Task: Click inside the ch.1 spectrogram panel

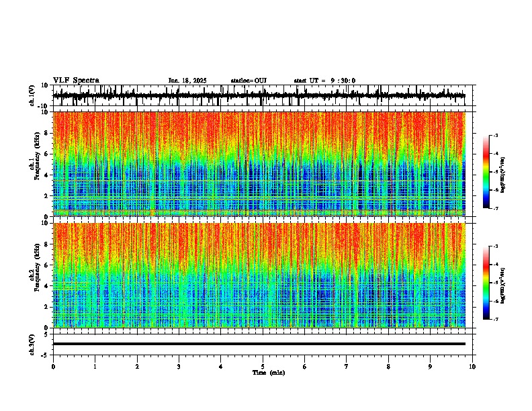Action: tap(259, 164)
